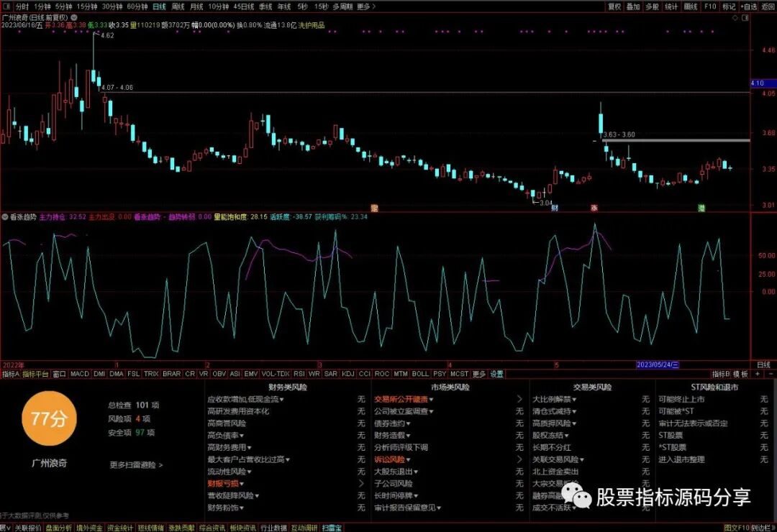Switch to the 分时 period
Viewport: 777px width, 532px height.
22,6
